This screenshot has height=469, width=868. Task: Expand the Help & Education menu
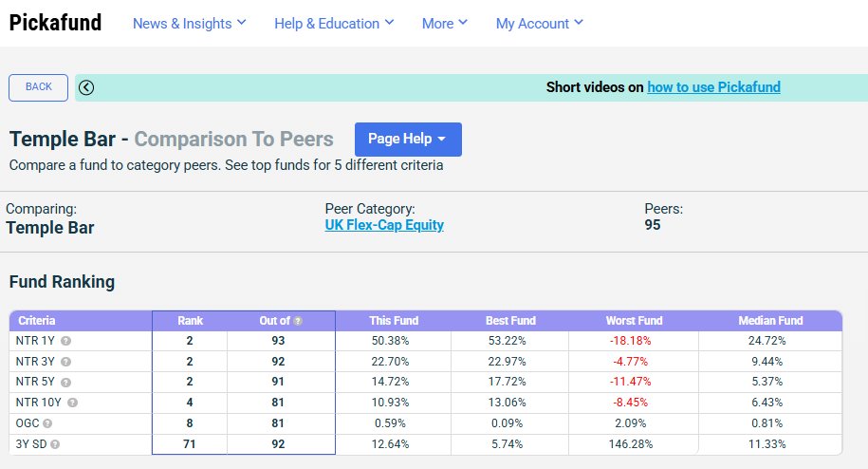334,23
